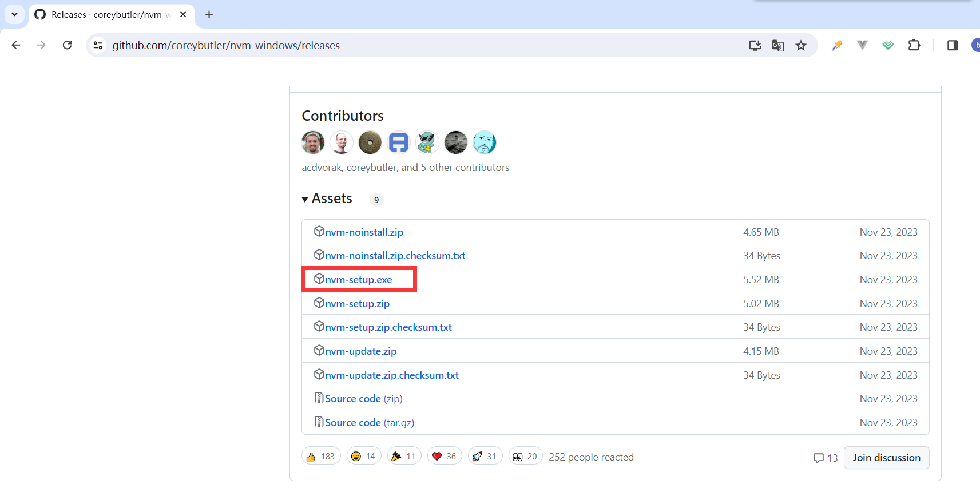Click zip file icon beside Source code (zip)

(x=319, y=398)
